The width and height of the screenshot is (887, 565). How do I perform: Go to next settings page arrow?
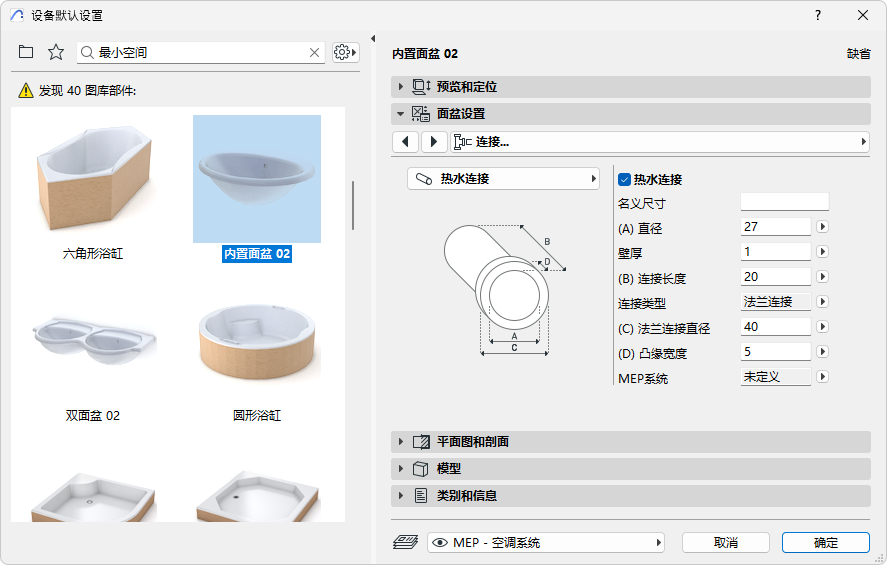(434, 141)
